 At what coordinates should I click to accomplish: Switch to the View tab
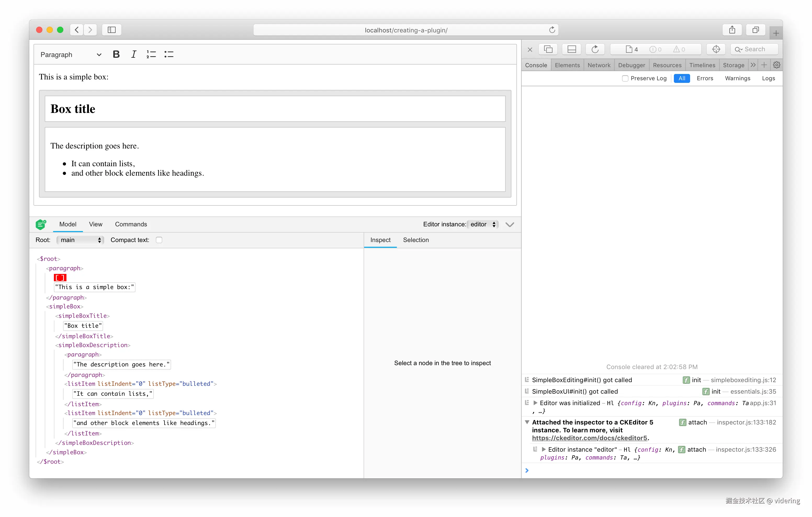point(95,225)
